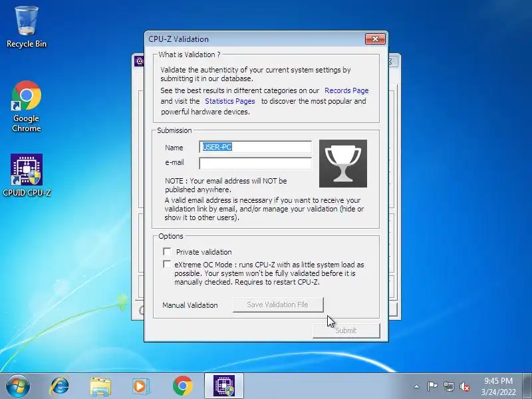The height and width of the screenshot is (399, 532).
Task: Click the Submit button
Action: [346, 331]
